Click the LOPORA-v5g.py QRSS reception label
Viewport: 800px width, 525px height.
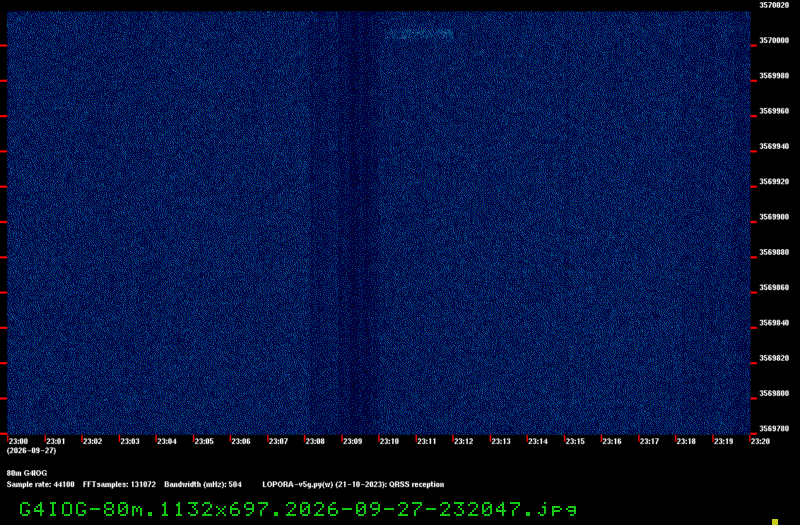[353, 485]
